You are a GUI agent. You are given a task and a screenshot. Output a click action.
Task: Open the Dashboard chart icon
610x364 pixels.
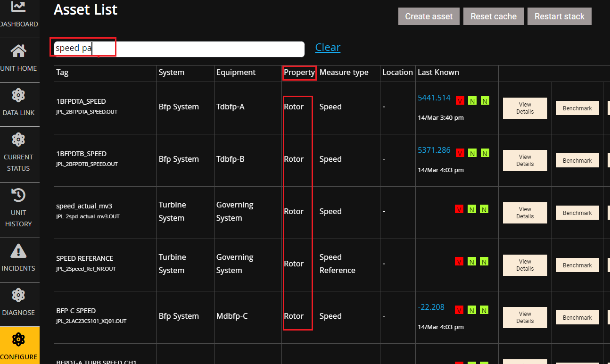point(18,7)
